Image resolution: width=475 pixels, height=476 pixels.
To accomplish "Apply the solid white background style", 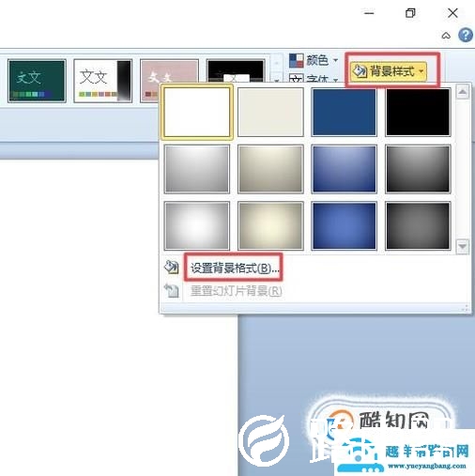I will pyautogui.click(x=197, y=112).
